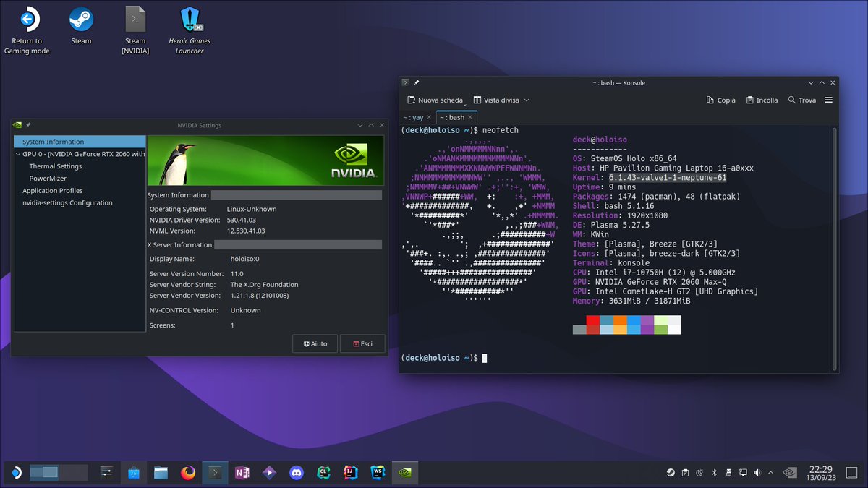This screenshot has width=868, height=488.
Task: Open the Return to Gaming mode desktop shortcut
Action: 27,31
